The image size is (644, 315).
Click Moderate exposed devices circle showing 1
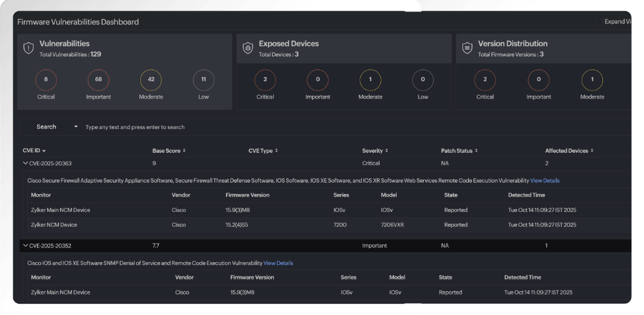pyautogui.click(x=370, y=80)
